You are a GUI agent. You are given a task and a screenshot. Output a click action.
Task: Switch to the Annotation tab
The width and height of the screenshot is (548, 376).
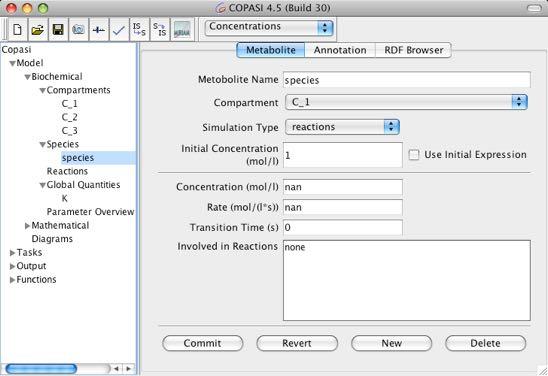click(340, 50)
